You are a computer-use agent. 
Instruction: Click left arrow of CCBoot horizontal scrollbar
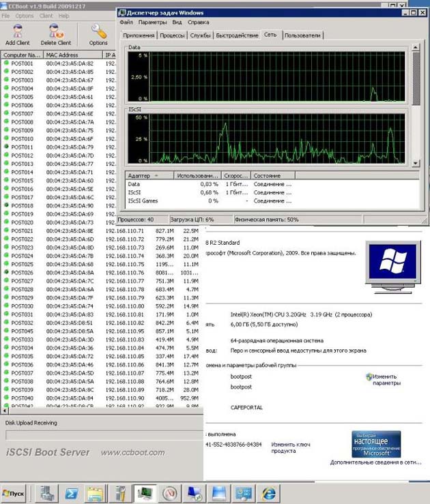point(5,411)
